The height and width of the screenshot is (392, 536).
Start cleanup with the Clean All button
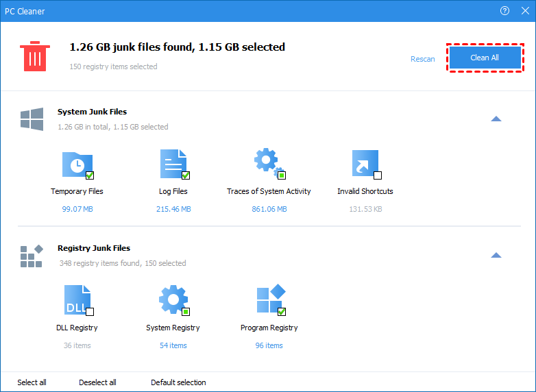point(485,58)
